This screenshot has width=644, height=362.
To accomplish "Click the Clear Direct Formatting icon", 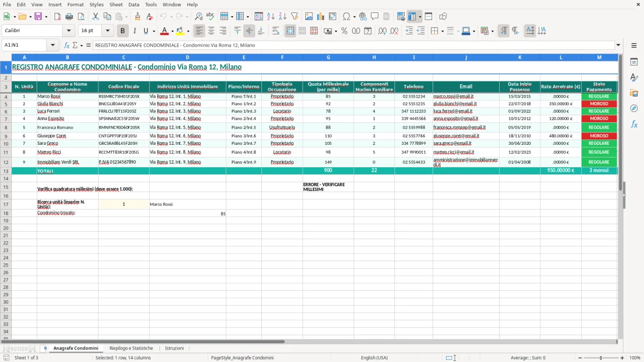I will 149,17.
